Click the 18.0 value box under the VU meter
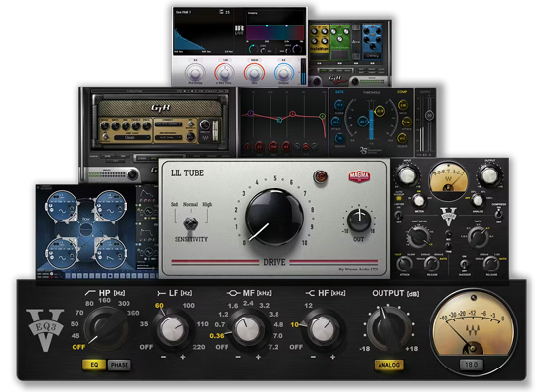 (471, 365)
